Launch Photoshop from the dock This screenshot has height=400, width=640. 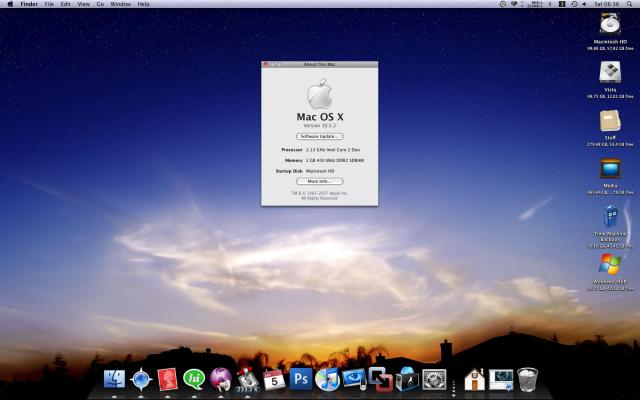301,379
